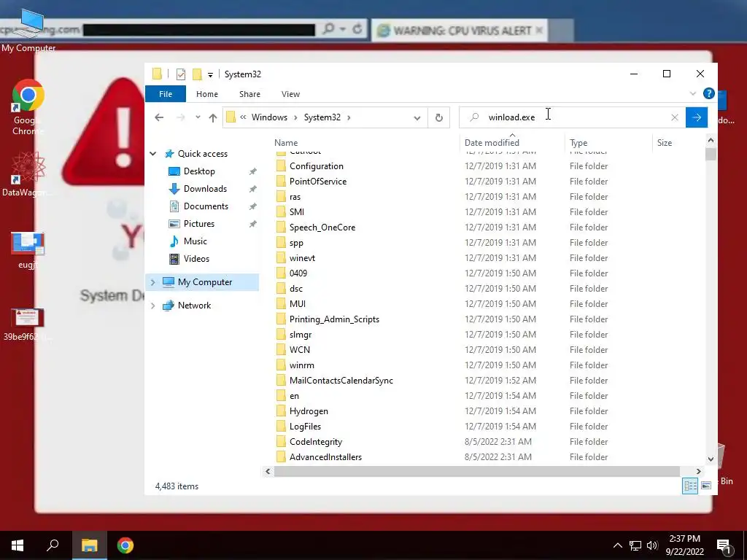Select the MailContactsCalendarSync folder
This screenshot has width=747, height=560.
tap(341, 381)
